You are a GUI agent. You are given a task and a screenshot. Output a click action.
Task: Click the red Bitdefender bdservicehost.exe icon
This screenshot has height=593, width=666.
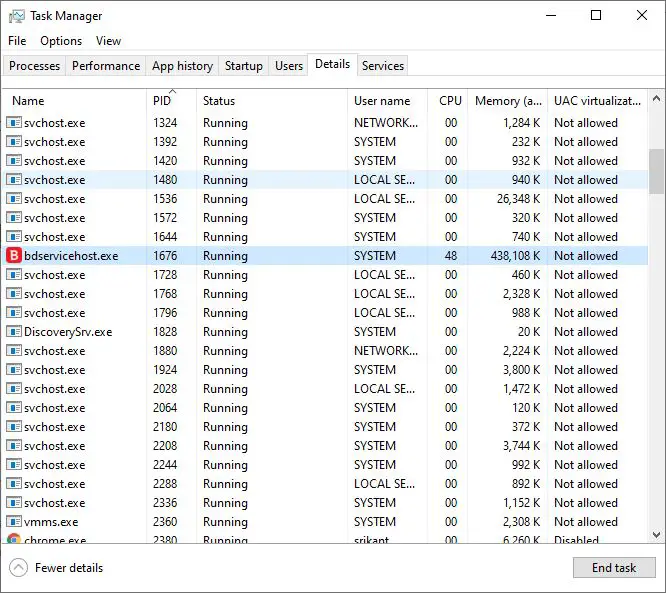[x=14, y=256]
